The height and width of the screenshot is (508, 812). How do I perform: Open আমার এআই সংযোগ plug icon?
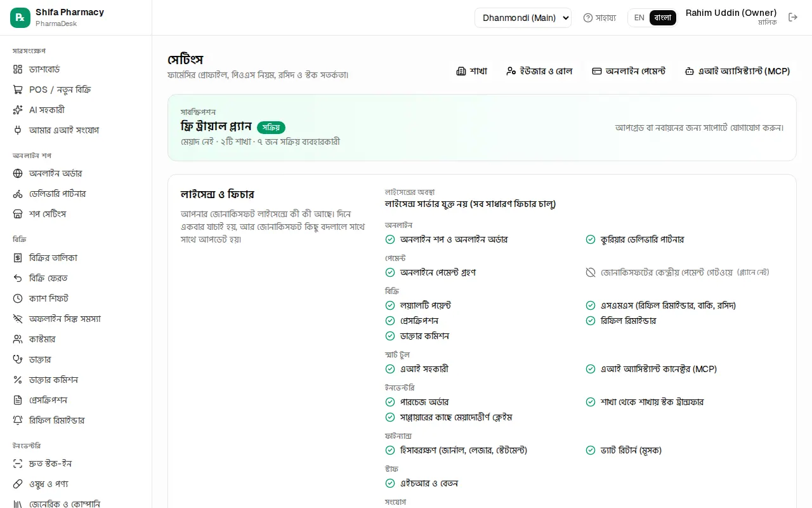point(18,130)
